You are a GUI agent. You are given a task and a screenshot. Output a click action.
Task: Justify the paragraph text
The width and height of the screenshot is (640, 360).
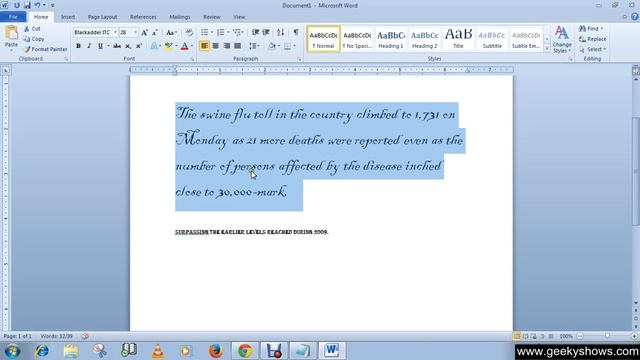tap(238, 46)
